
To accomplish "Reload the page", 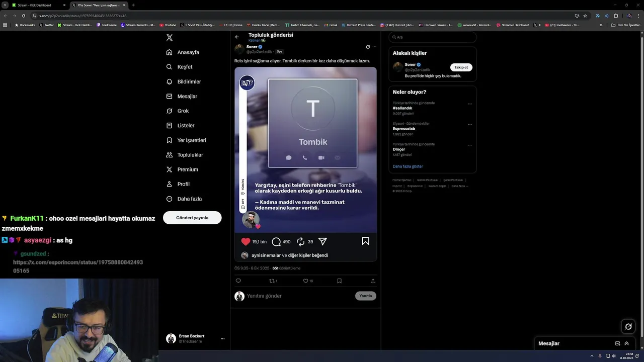I will (23, 16).
